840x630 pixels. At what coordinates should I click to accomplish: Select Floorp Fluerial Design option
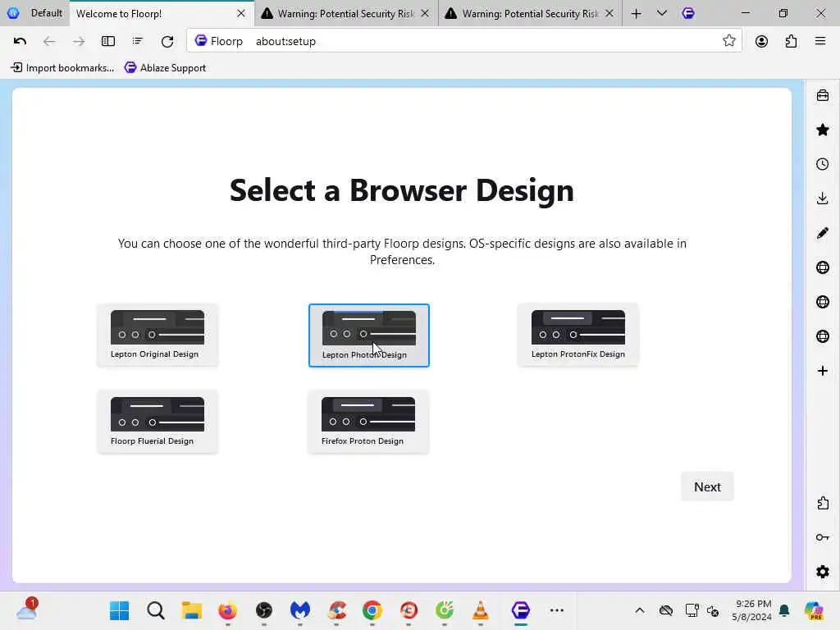(157, 422)
